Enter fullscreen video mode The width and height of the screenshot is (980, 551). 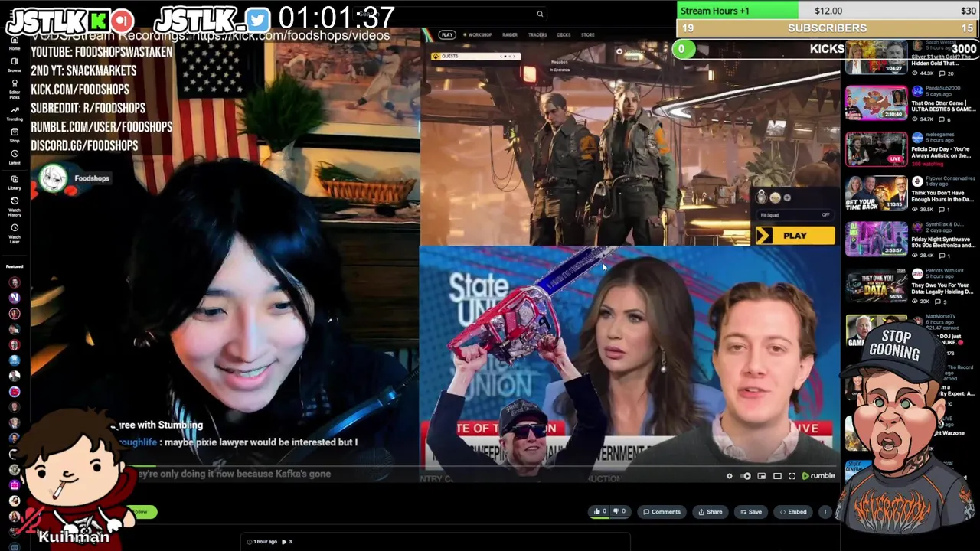(792, 476)
